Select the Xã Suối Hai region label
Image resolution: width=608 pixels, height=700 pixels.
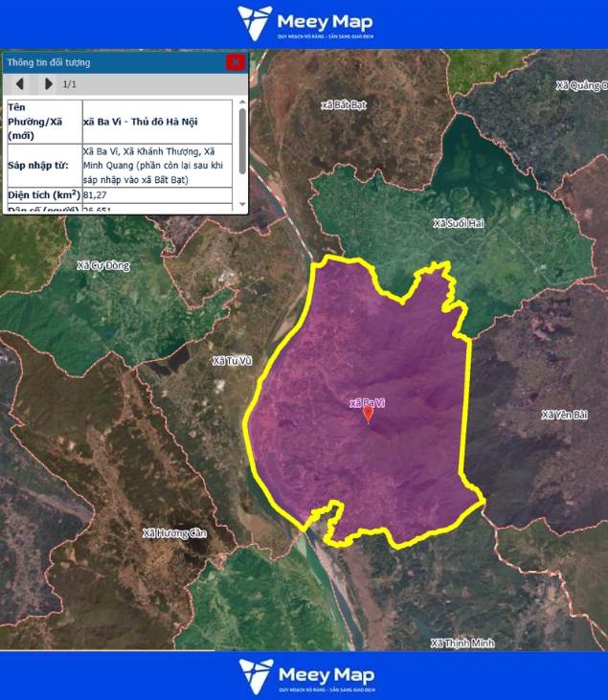(x=458, y=224)
